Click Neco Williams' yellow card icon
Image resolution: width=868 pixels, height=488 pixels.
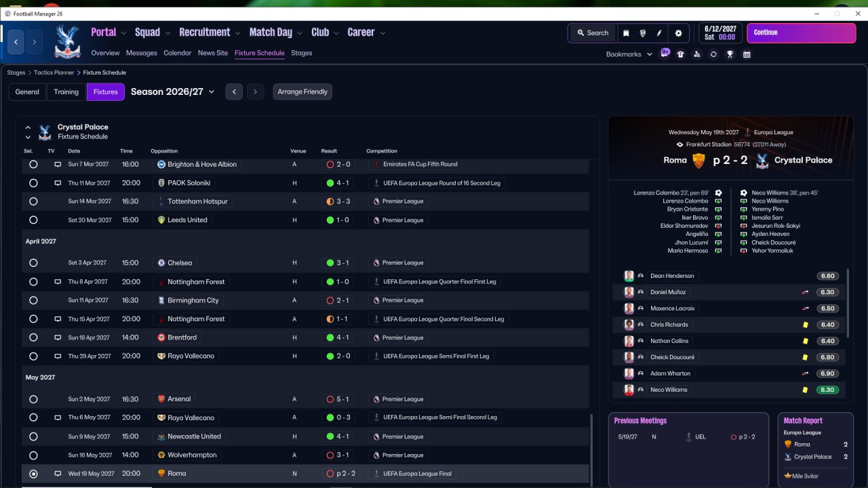(805, 390)
